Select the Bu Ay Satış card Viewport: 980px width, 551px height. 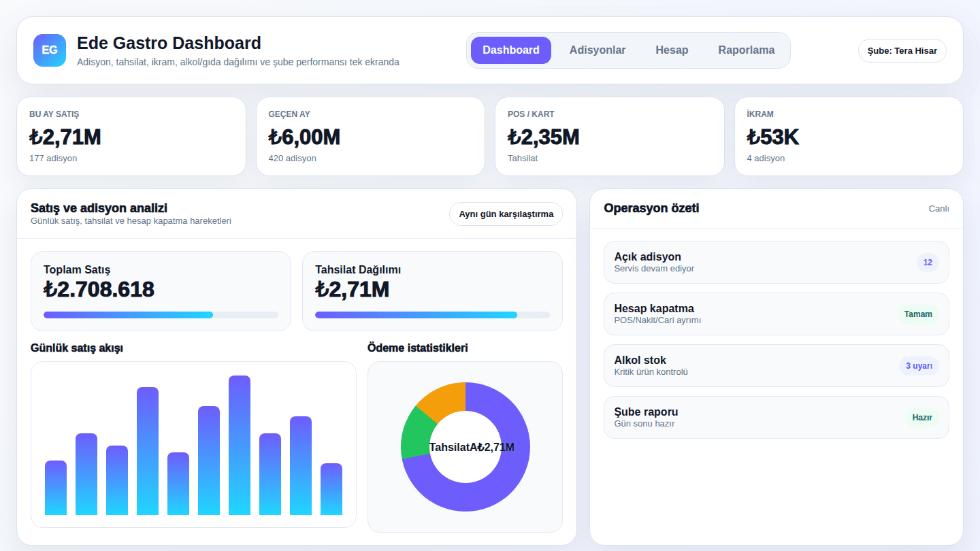tap(131, 137)
